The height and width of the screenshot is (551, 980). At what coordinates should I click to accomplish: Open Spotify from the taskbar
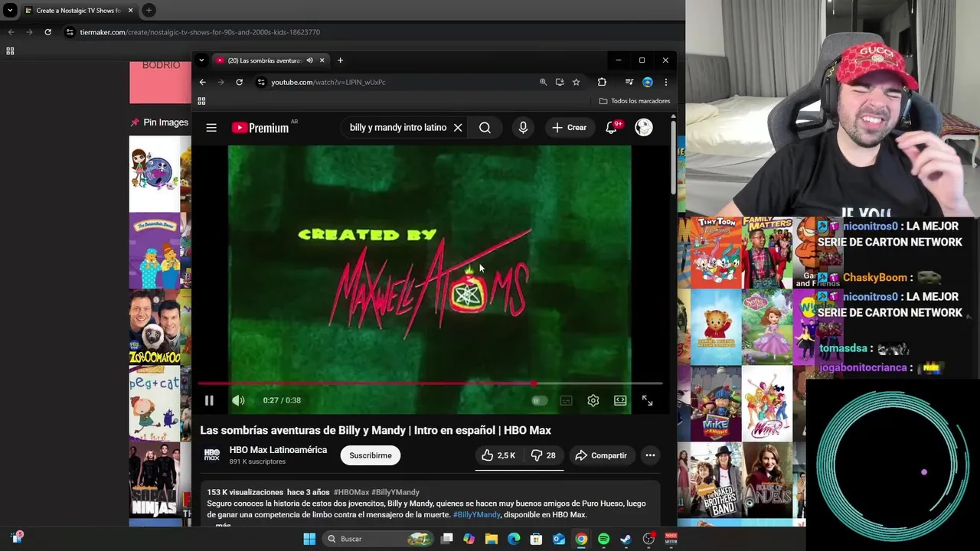coord(603,539)
